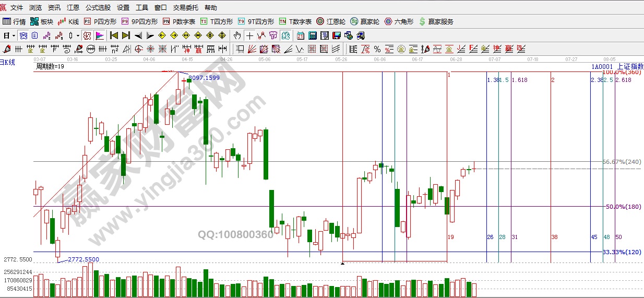Viewport: 644px width, 298px height.
Task: Expand the candlestick style dropdown arrow
Action: tap(78, 36)
